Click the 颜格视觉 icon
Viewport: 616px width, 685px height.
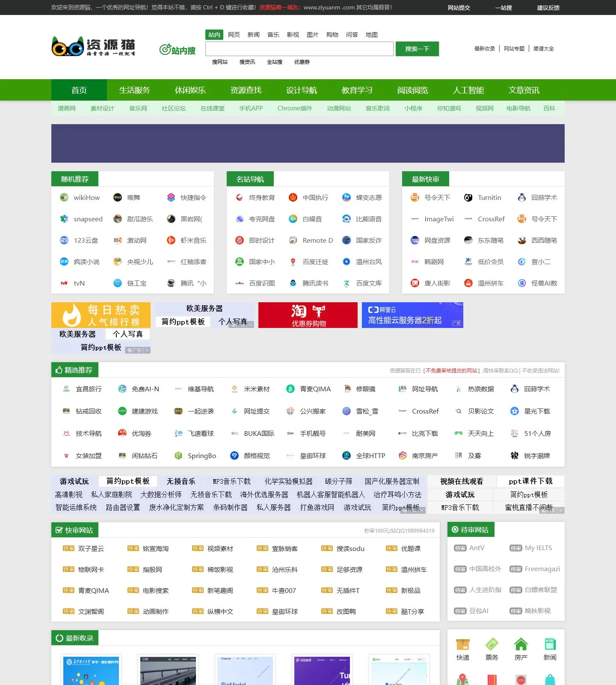(x=234, y=456)
